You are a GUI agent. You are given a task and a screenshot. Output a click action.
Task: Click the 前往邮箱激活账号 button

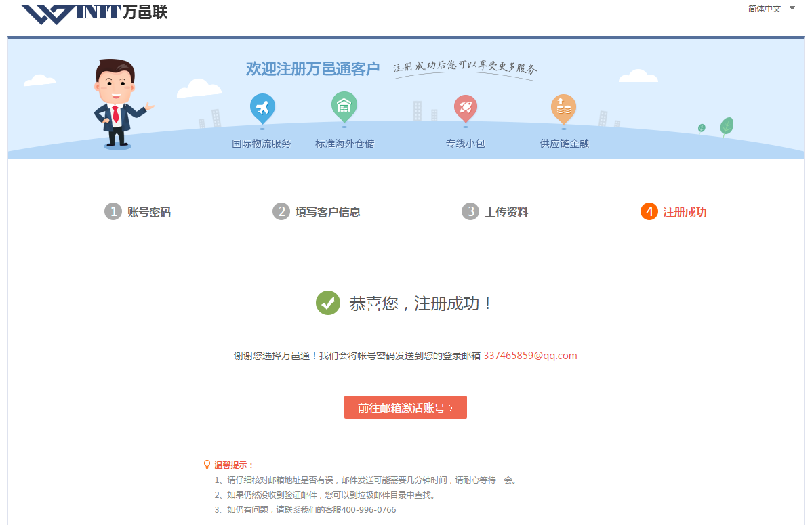click(x=405, y=408)
